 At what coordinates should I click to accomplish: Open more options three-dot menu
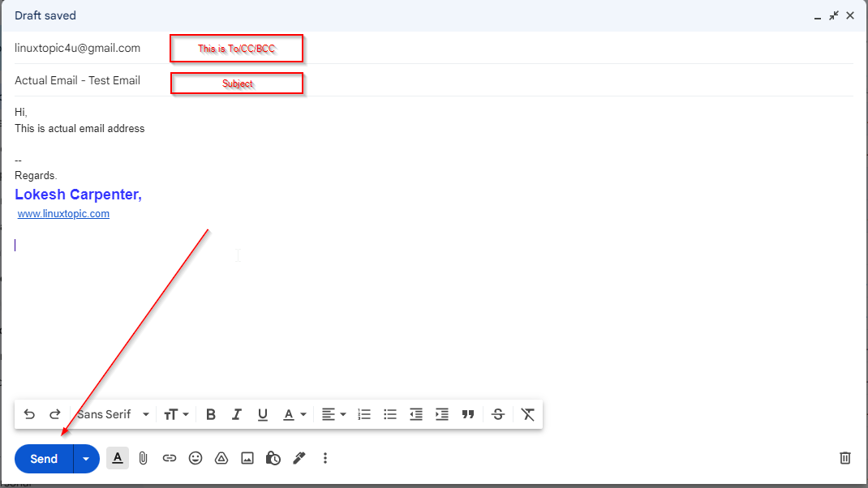click(325, 458)
